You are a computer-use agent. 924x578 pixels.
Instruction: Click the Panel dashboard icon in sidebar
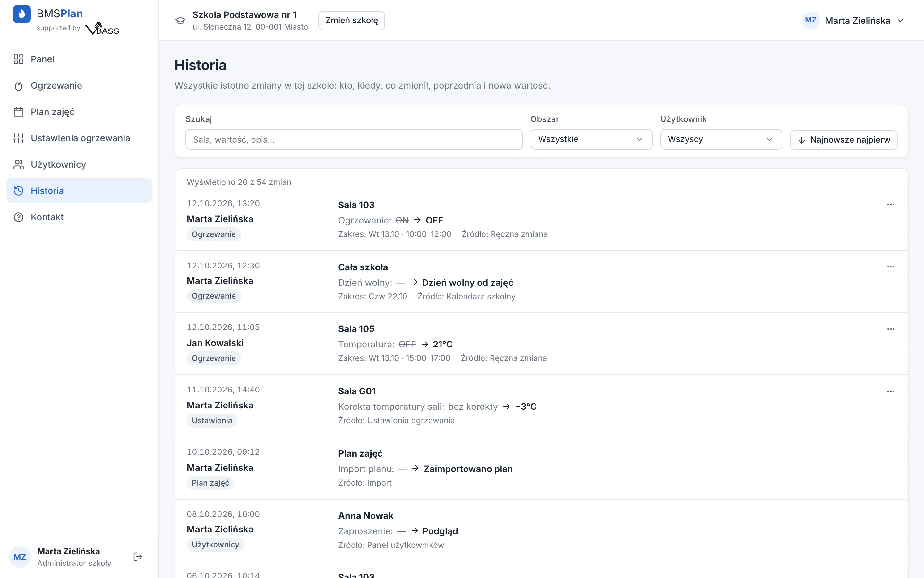click(x=18, y=59)
